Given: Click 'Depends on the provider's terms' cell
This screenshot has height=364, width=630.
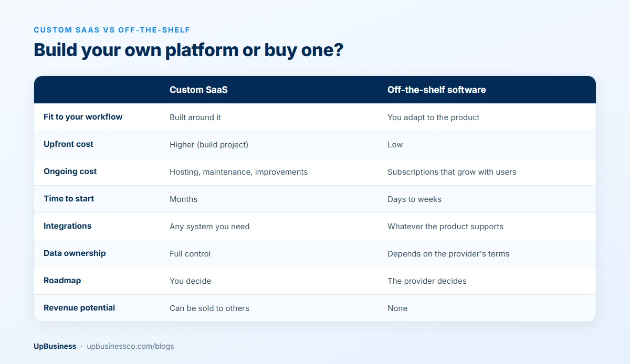Looking at the screenshot, I should [x=448, y=254].
